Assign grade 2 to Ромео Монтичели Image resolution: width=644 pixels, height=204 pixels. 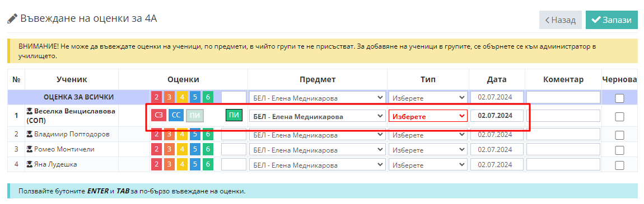pos(156,150)
